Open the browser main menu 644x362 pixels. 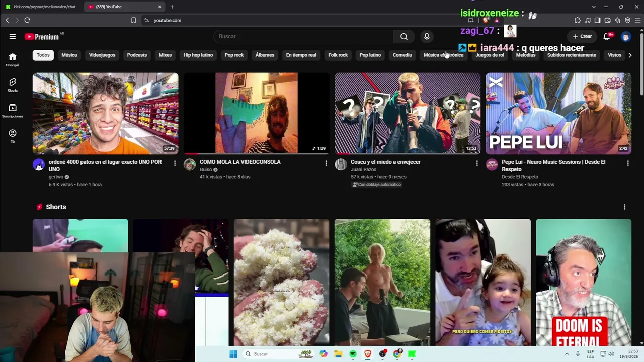pos(637,20)
